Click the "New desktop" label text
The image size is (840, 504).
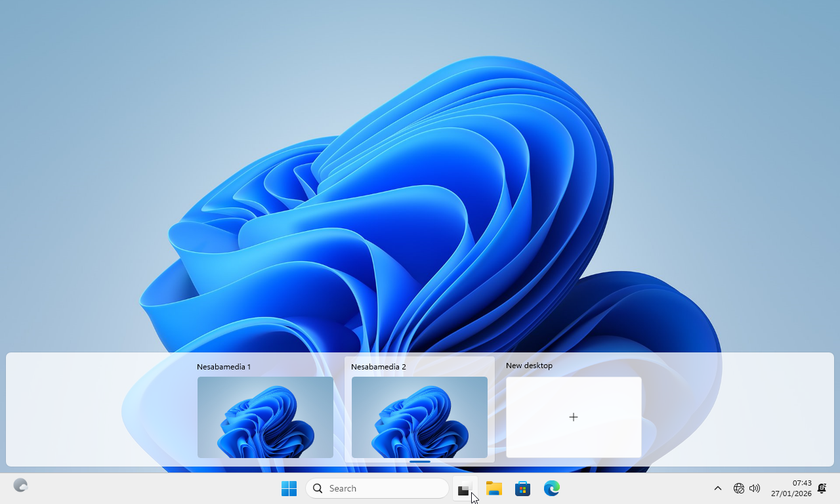pyautogui.click(x=529, y=366)
